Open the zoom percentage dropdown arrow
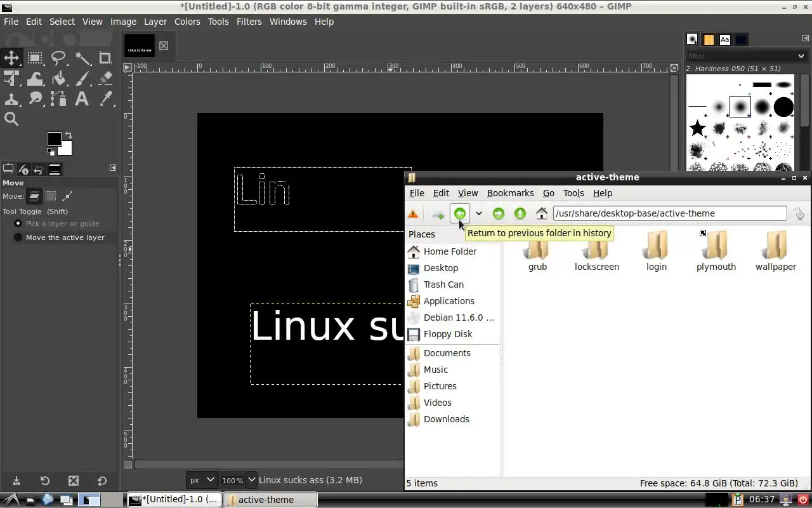This screenshot has width=812, height=508. point(251,480)
